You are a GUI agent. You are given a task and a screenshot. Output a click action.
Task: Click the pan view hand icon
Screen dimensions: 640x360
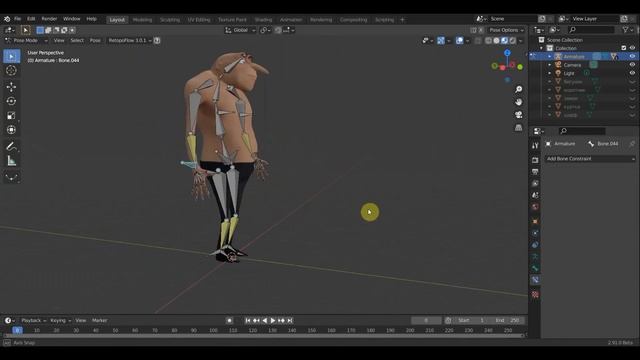coord(518,102)
